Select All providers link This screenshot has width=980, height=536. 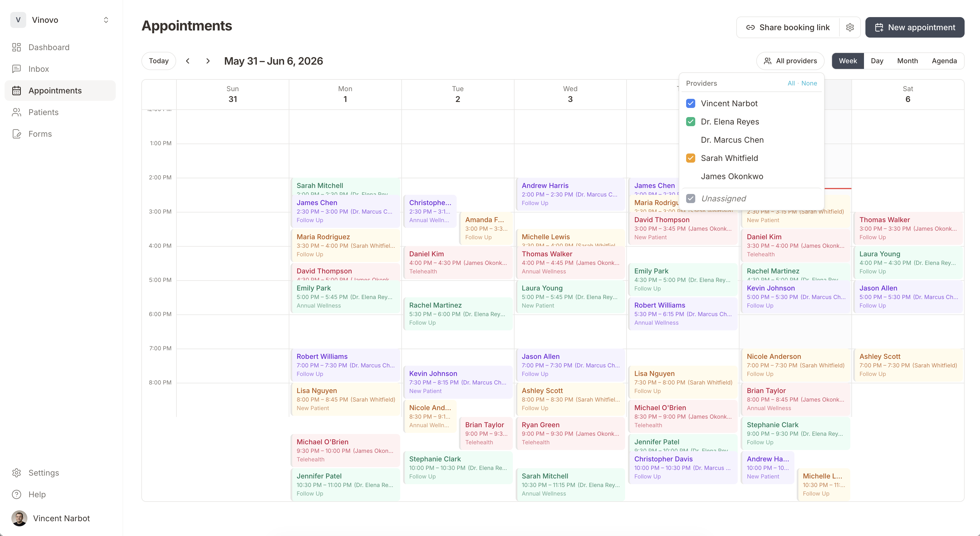791,83
